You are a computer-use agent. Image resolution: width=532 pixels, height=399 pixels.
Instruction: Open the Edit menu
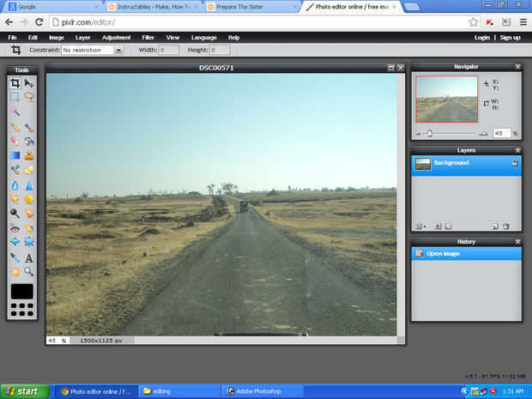tap(33, 38)
